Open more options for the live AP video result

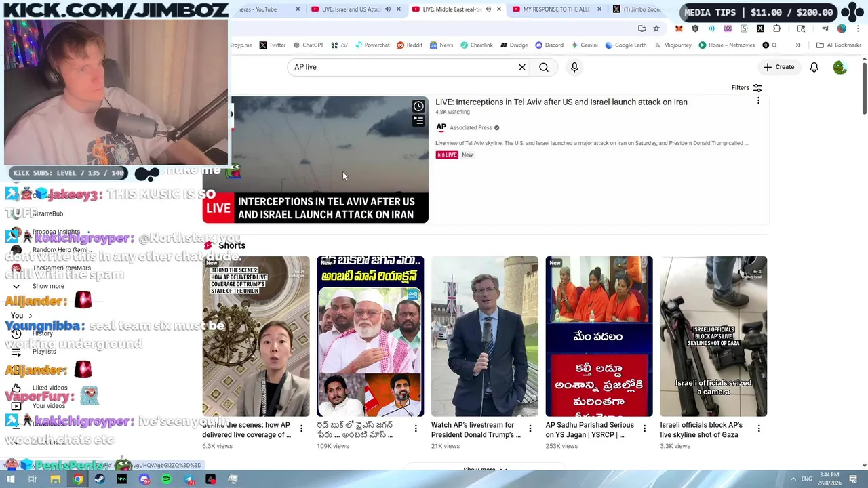coord(758,101)
